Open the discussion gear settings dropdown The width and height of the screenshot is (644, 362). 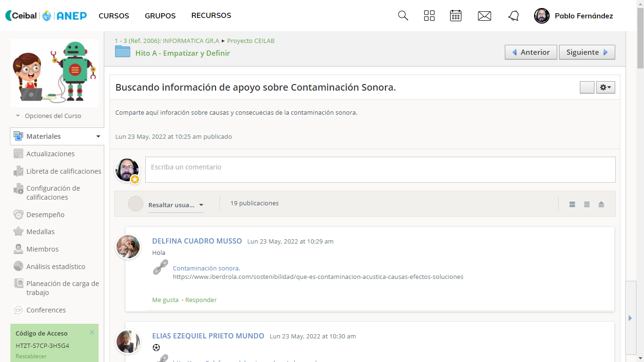pos(605,87)
